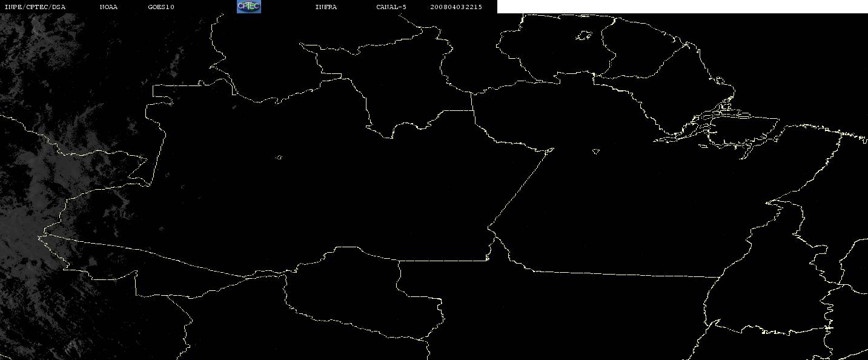Select the NOAA label in the header
Image resolution: width=868 pixels, height=360 pixels.
108,7
